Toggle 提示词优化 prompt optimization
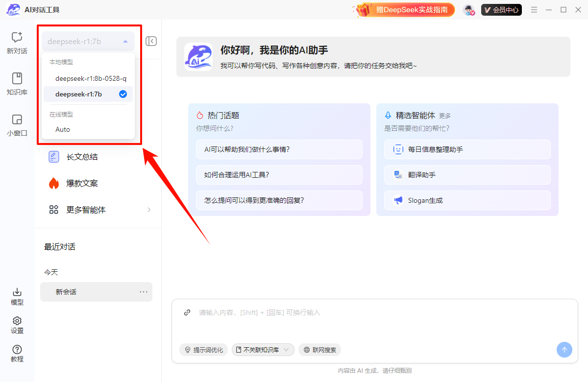 [203, 350]
